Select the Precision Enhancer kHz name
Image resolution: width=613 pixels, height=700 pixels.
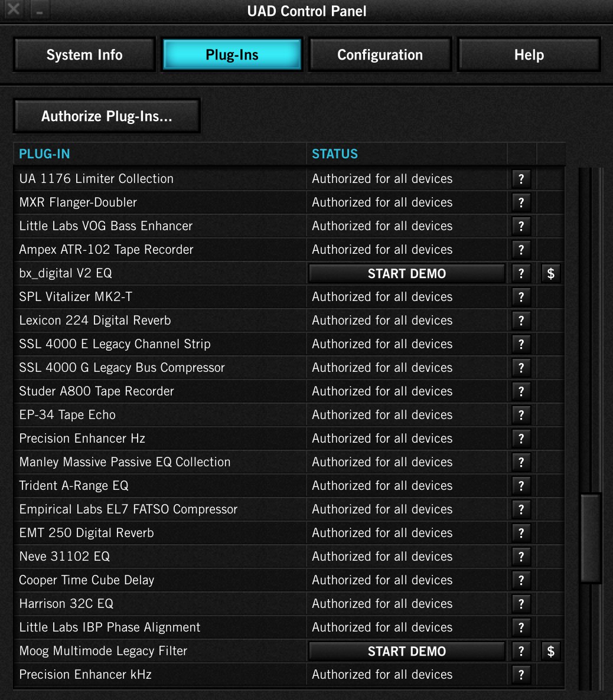click(86, 675)
